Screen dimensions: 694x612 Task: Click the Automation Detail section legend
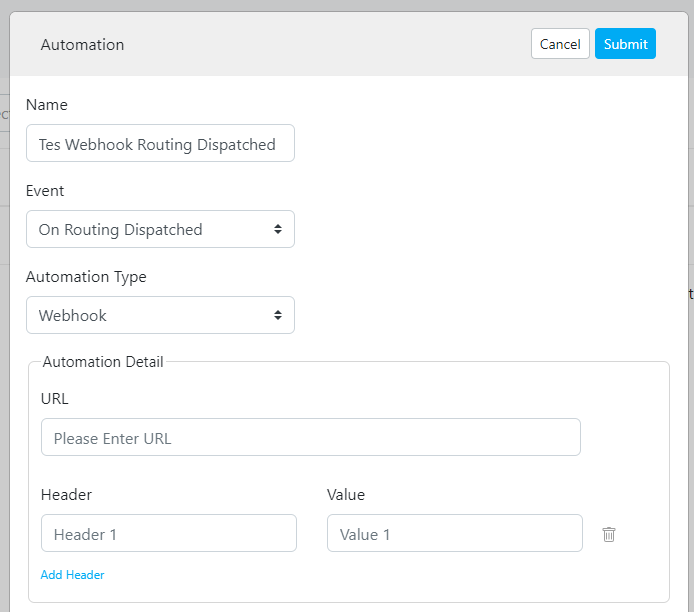(x=103, y=362)
